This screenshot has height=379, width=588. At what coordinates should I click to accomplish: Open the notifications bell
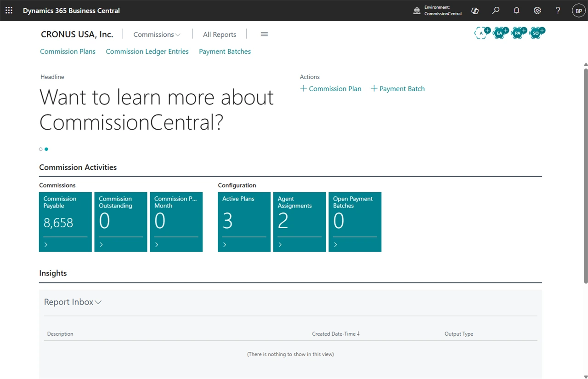point(516,11)
